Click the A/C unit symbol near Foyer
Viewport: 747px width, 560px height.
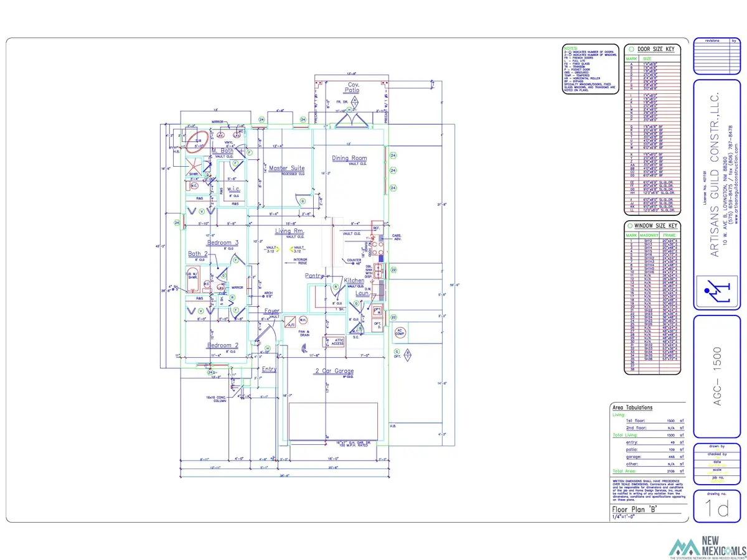(289, 324)
